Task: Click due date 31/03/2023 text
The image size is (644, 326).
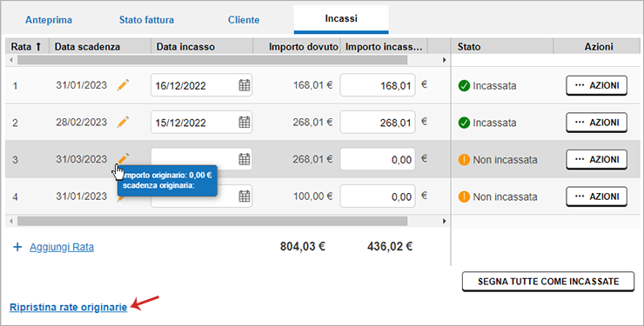Action: [81, 159]
